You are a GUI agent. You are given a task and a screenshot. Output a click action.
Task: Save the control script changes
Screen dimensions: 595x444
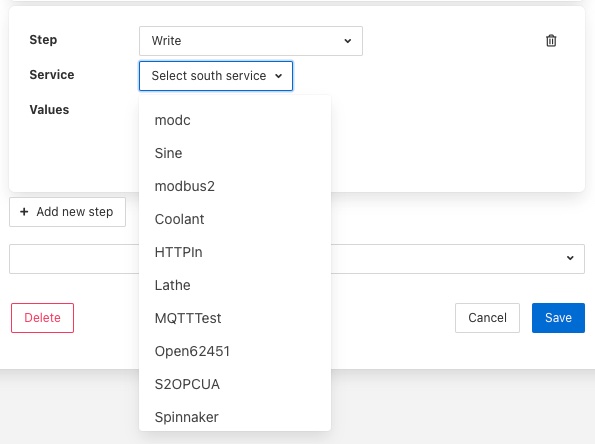[558, 318]
